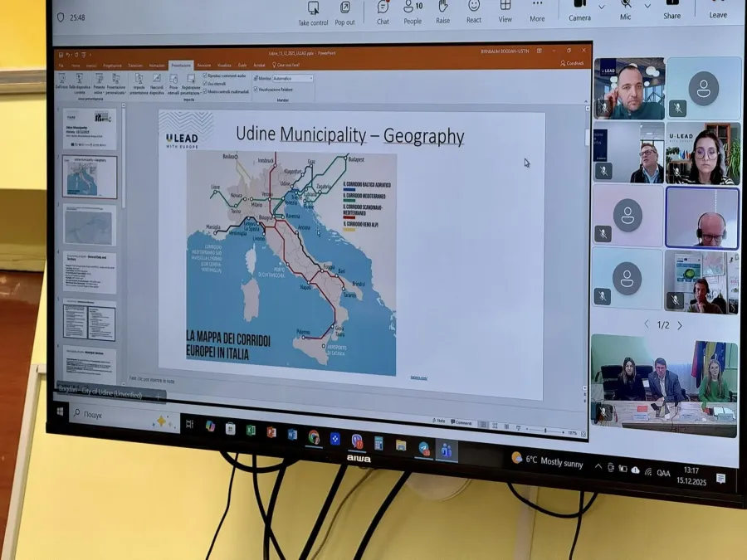This screenshot has width=747, height=560.
Task: Pop out the shared presentation window
Action: click(344, 12)
